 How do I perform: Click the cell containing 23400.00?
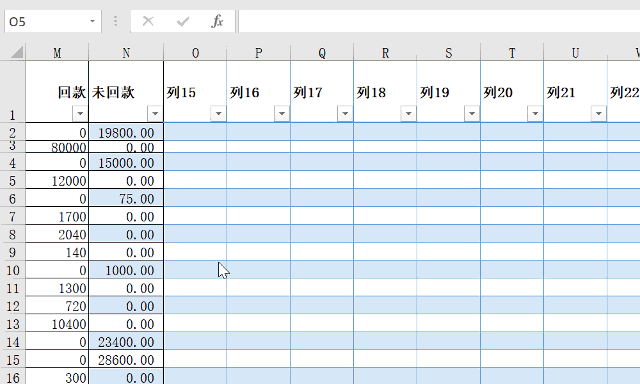tap(126, 342)
